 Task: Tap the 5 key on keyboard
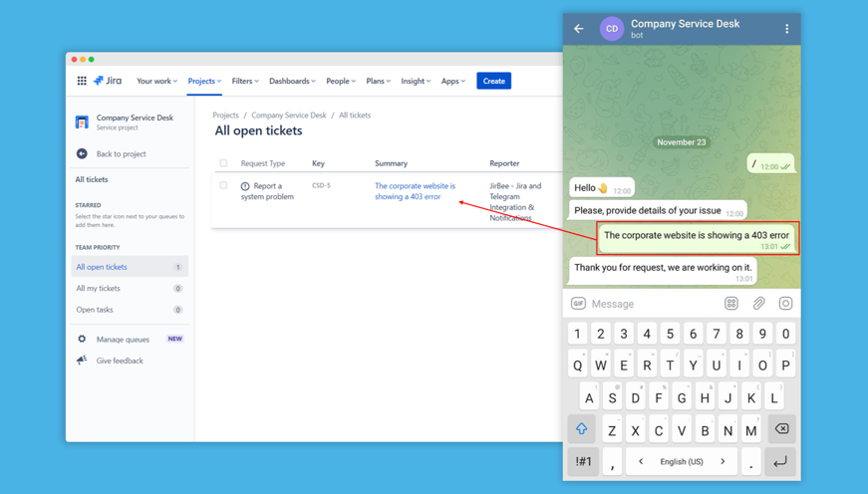coord(670,334)
